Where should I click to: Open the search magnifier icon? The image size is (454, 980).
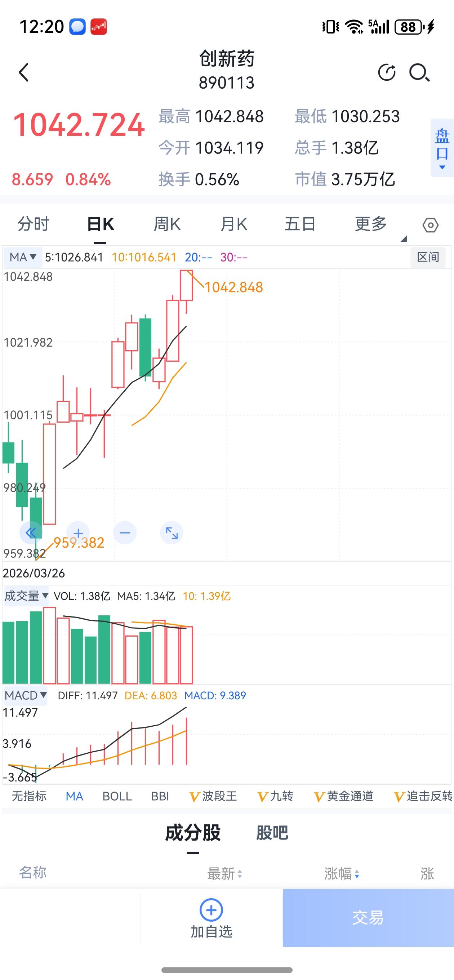(419, 72)
